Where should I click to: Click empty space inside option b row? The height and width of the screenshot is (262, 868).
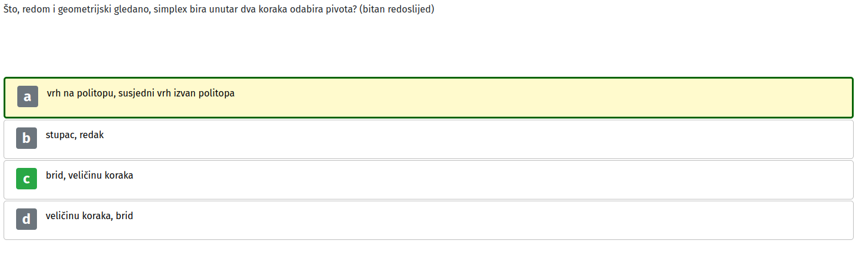(477, 139)
